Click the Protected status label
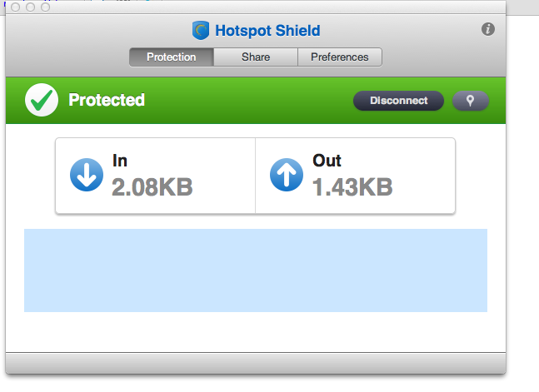 click(x=107, y=101)
